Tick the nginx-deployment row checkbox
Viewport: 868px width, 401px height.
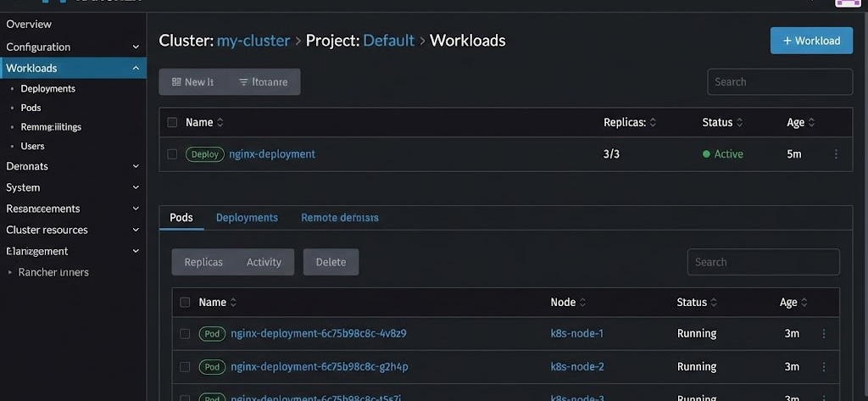coord(172,154)
